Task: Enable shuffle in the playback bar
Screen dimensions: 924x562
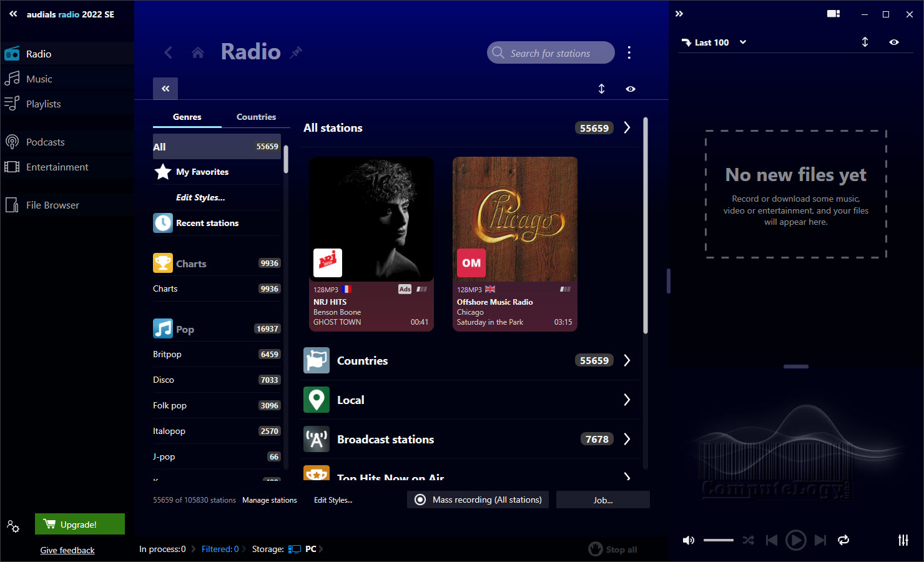Action: pyautogui.click(x=749, y=540)
